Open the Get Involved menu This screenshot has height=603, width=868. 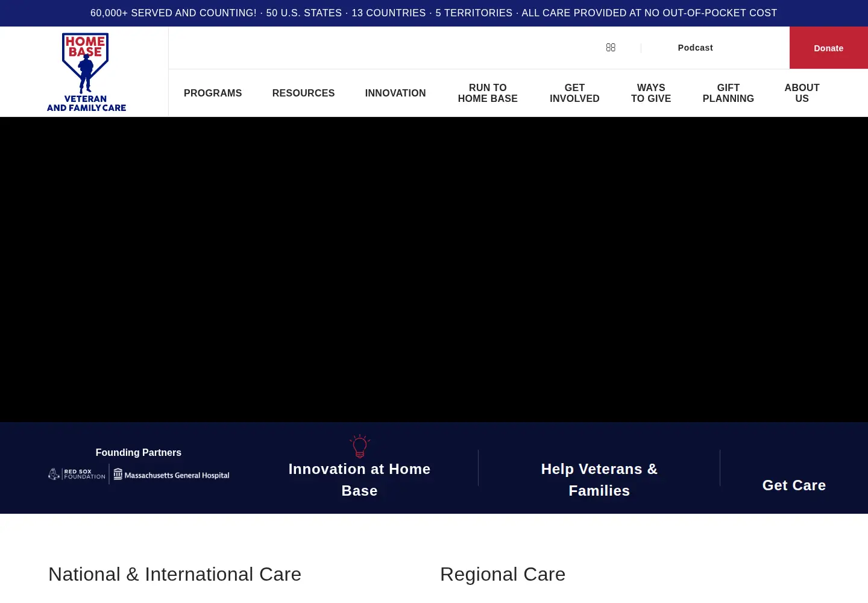574,93
